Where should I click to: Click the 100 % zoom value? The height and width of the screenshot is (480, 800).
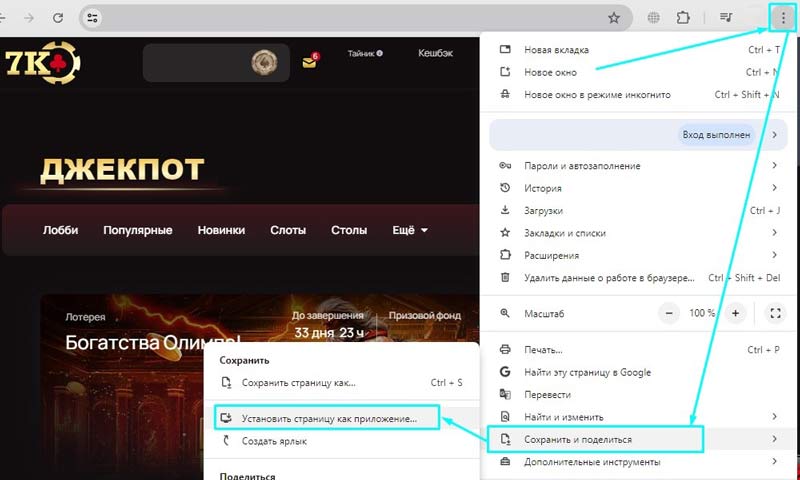click(x=702, y=313)
